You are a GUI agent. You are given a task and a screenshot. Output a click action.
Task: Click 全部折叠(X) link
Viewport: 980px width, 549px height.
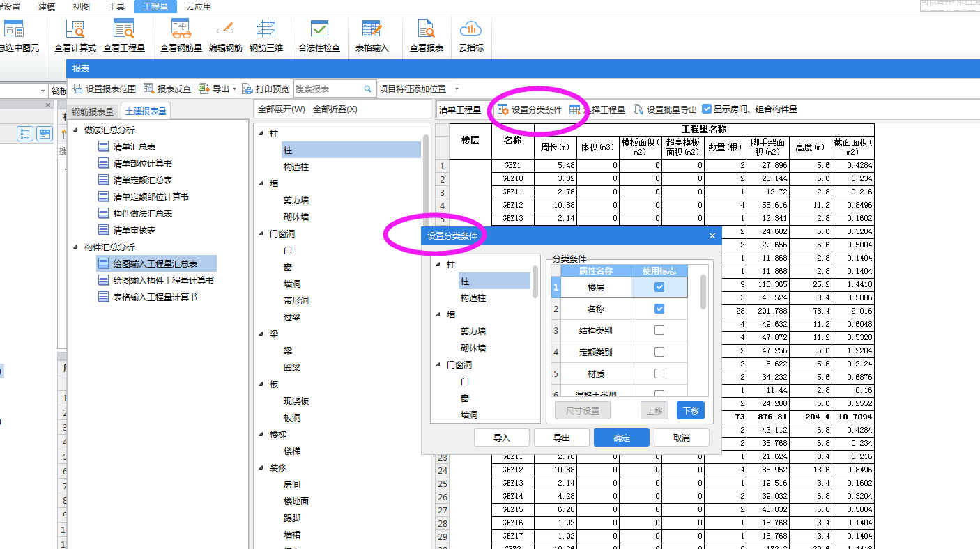coord(335,109)
